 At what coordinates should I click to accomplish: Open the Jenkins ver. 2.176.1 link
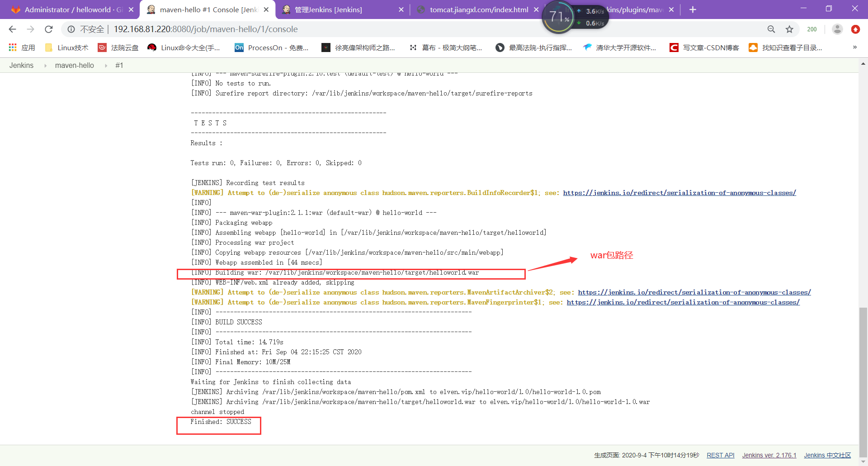tap(769, 455)
